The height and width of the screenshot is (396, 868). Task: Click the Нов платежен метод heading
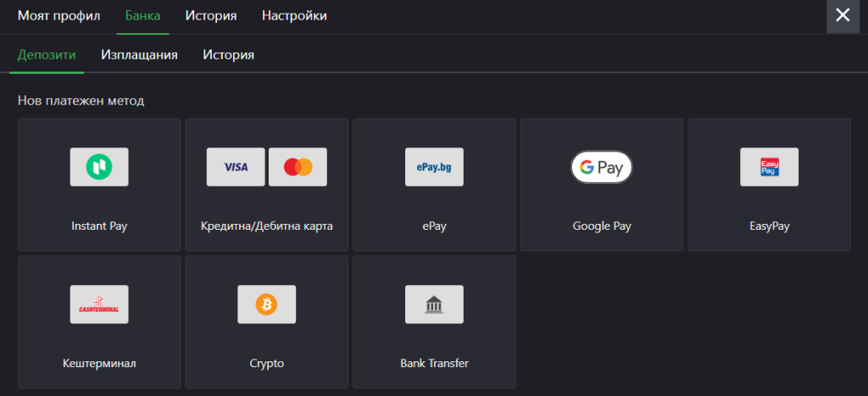(x=81, y=101)
